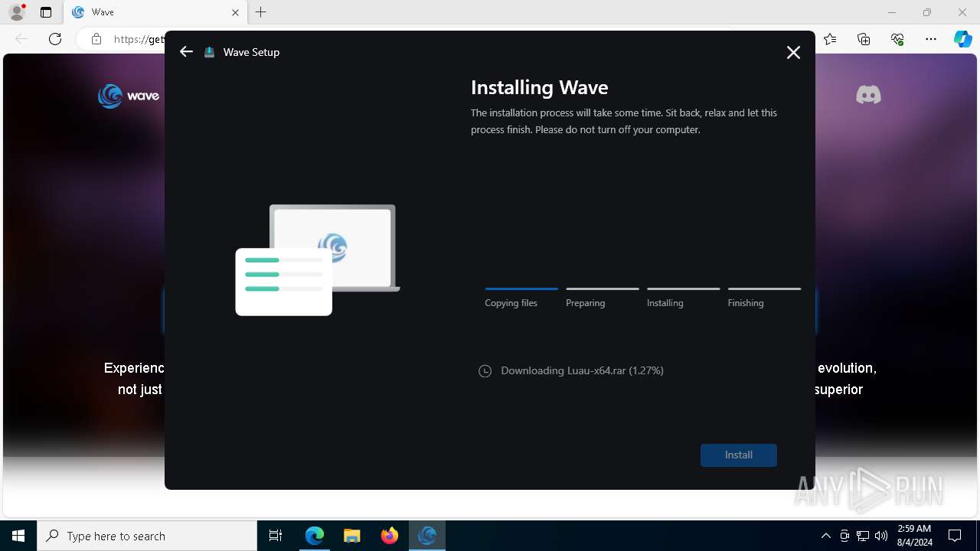Image resolution: width=980 pixels, height=551 pixels.
Task: Open the notification center icon
Action: 955,536
